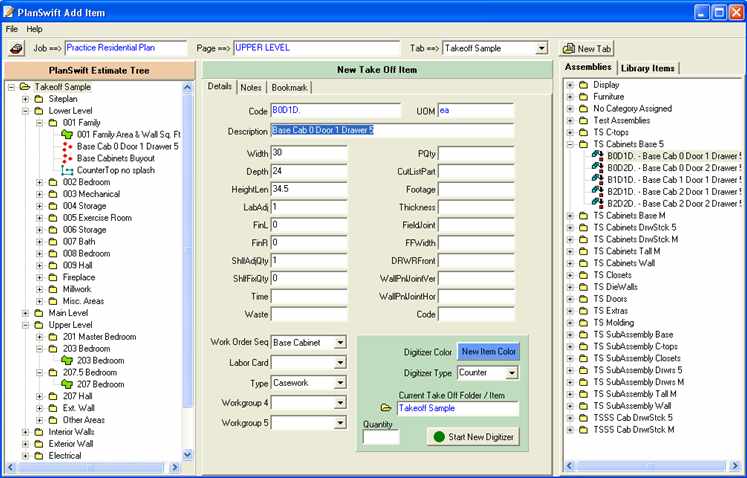Click the green area icon beside 207 Bedroom item
This screenshot has height=478, width=747.
(67, 385)
